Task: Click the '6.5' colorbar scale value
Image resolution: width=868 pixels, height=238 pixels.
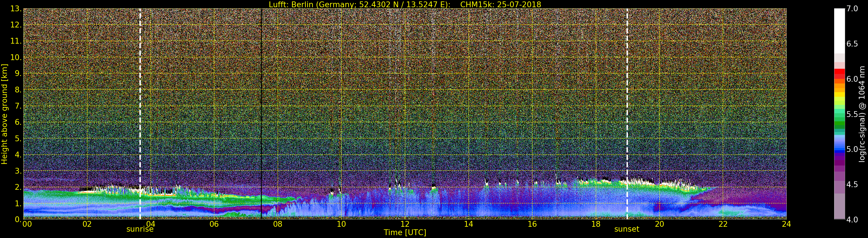Action: tap(852, 44)
